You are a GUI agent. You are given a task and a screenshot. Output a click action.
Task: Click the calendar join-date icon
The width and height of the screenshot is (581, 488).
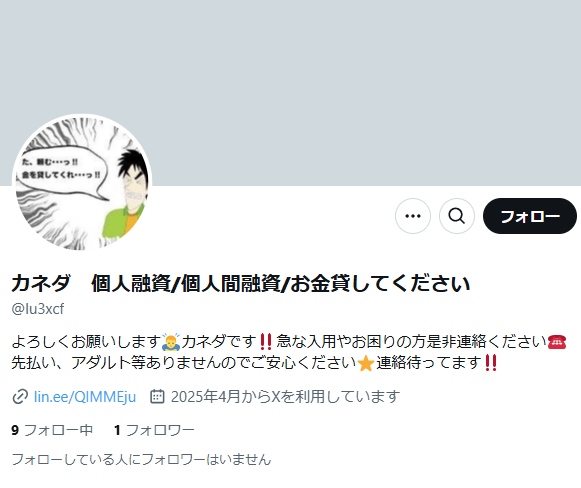pos(157,396)
